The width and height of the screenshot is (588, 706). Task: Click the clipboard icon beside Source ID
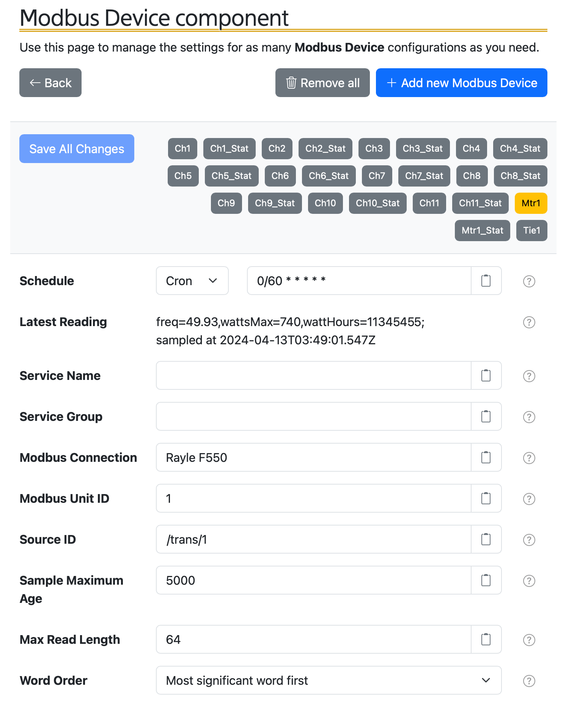coord(486,539)
